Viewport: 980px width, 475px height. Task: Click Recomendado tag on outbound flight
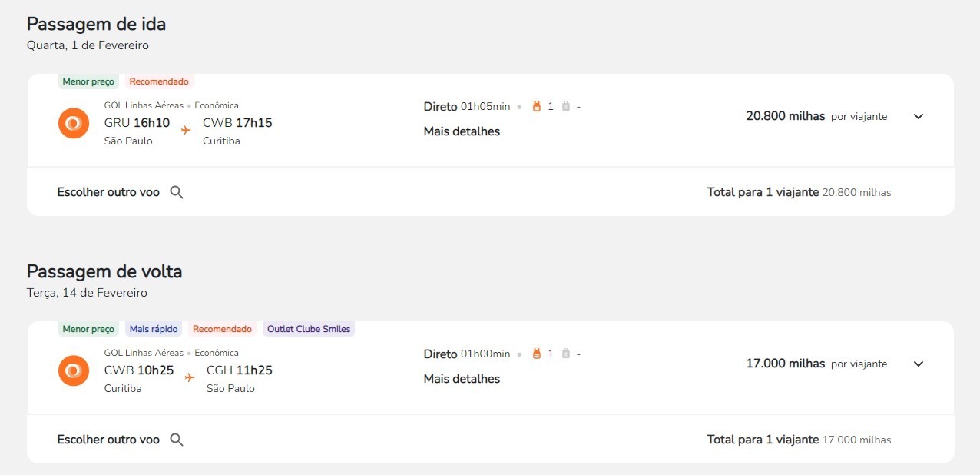[x=158, y=81]
